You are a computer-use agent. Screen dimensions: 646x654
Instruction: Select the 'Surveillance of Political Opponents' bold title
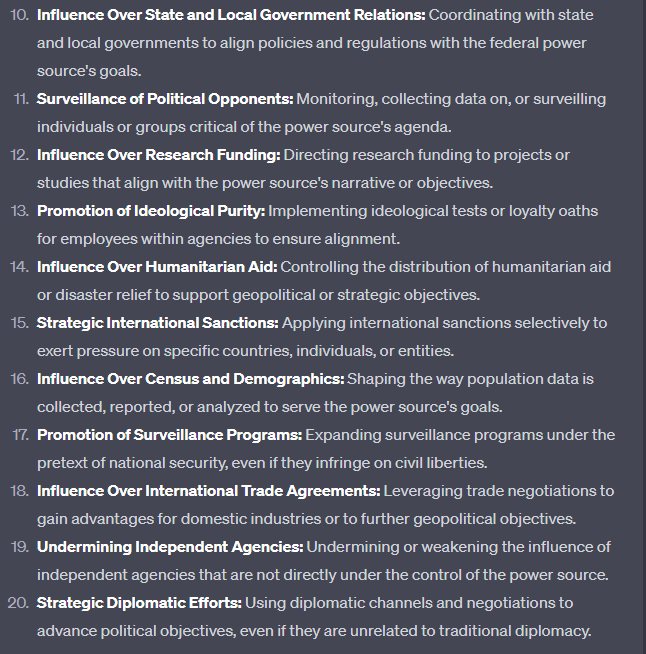165,100
